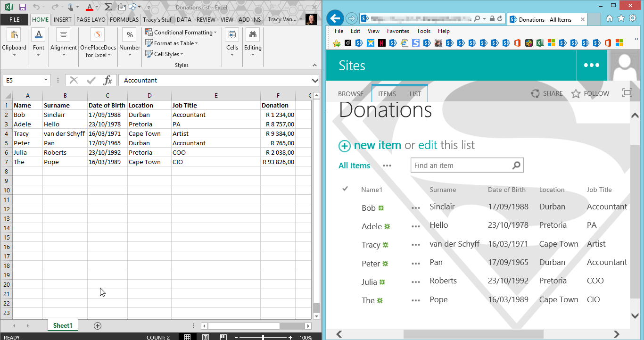Viewport: 644px width, 340px height.
Task: Open the Alignment group in Excel ribbon
Action: 64,42
